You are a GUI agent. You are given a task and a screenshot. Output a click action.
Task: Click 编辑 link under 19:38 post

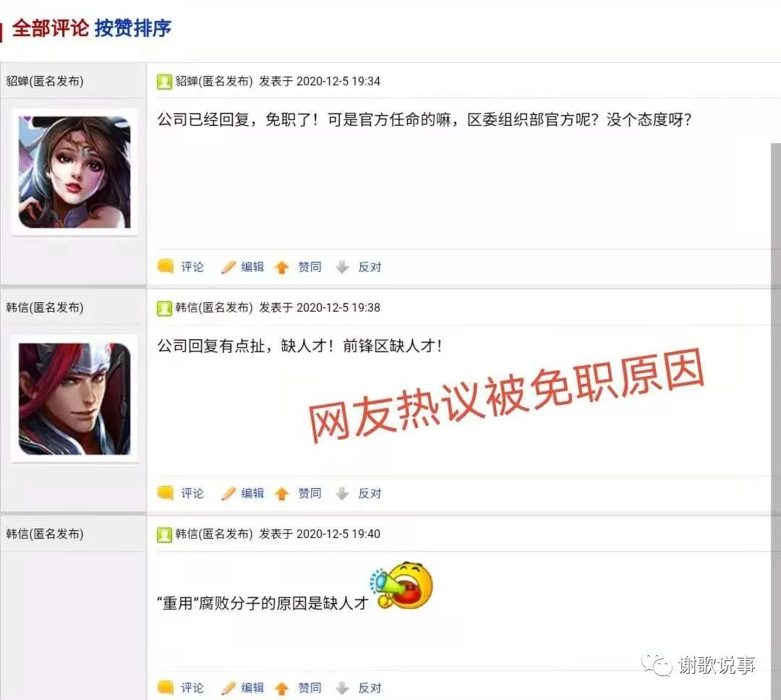pyautogui.click(x=252, y=493)
